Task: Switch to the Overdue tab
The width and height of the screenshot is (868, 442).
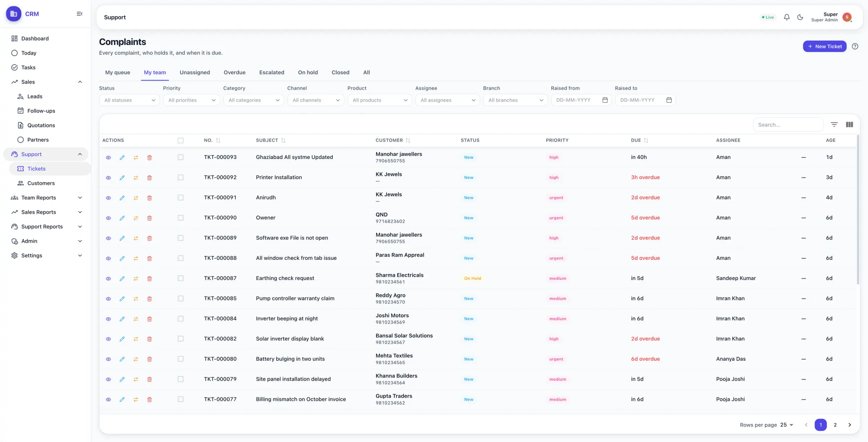Action: pyautogui.click(x=234, y=73)
